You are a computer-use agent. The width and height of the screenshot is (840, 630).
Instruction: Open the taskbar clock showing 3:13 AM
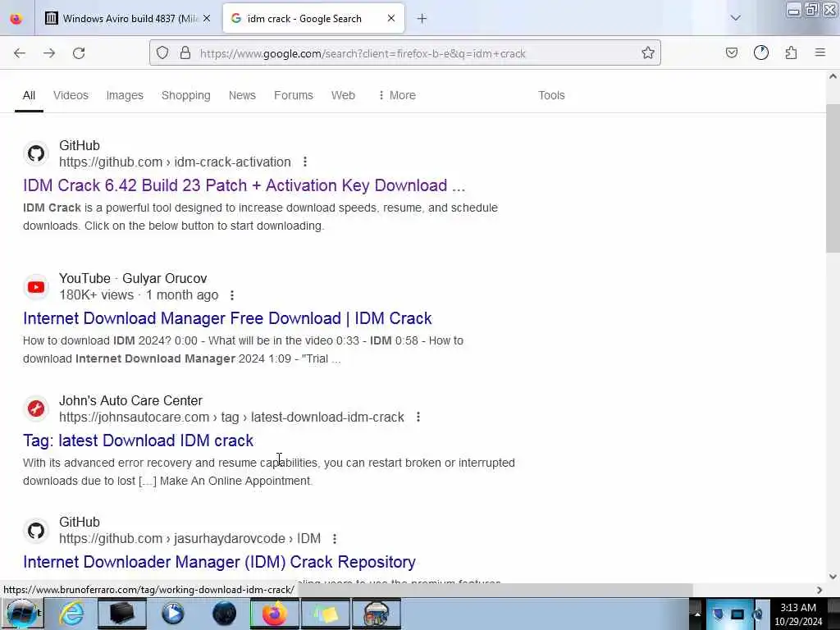click(798, 614)
